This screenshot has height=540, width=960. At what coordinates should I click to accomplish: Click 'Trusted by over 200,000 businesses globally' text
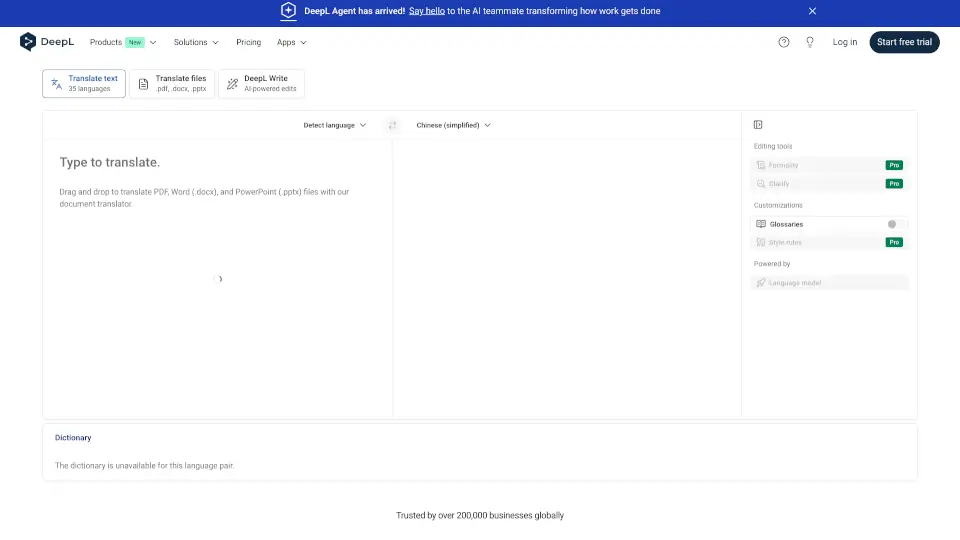click(x=480, y=516)
